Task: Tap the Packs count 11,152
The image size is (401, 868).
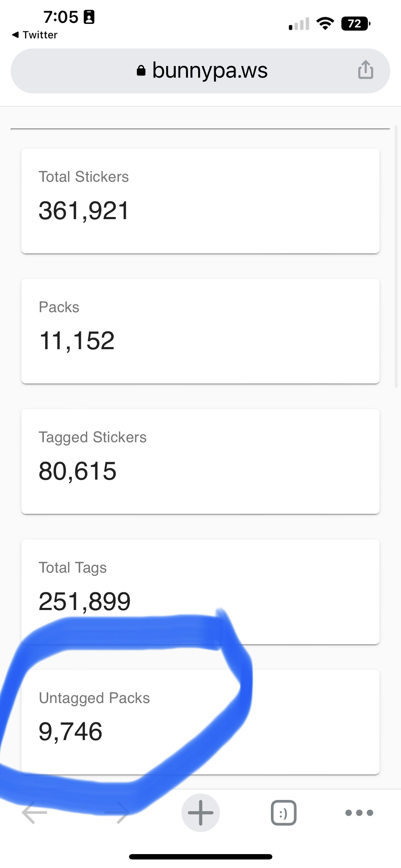Action: click(77, 341)
